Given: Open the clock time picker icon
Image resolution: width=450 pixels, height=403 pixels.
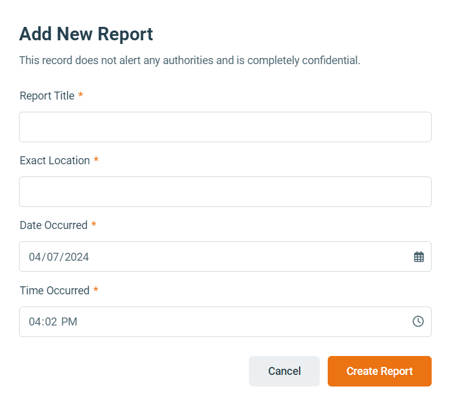Looking at the screenshot, I should (x=418, y=321).
